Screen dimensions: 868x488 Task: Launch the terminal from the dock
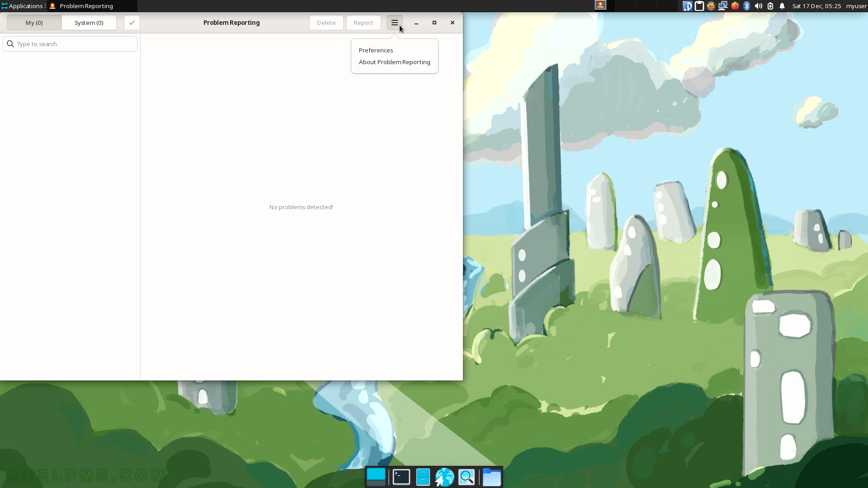(x=401, y=477)
